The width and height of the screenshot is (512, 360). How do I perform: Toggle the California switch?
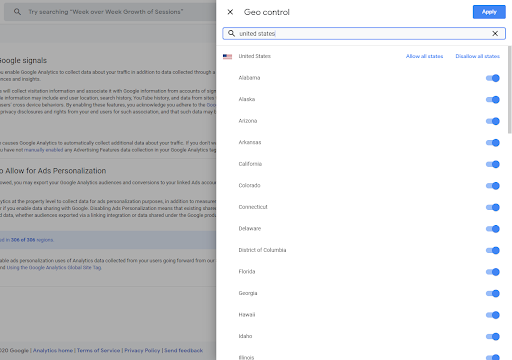tap(492, 164)
